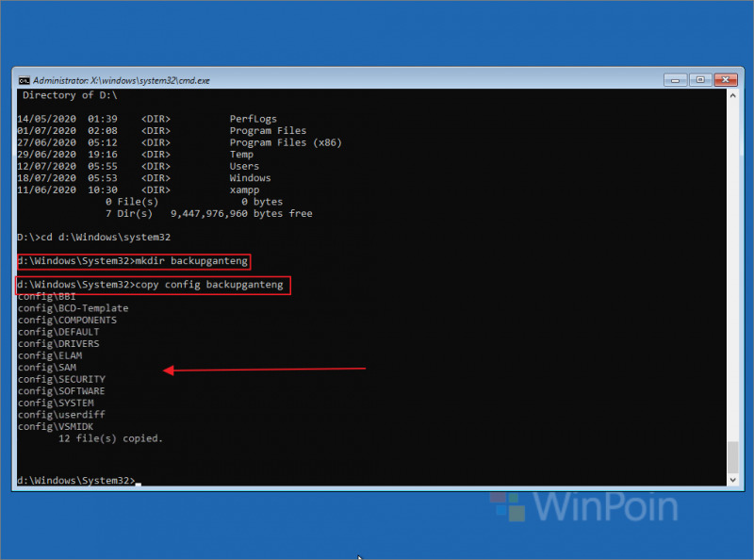The height and width of the screenshot is (560, 754).
Task: Click the '9,447,976,960 bytes free' text
Action: (x=241, y=214)
